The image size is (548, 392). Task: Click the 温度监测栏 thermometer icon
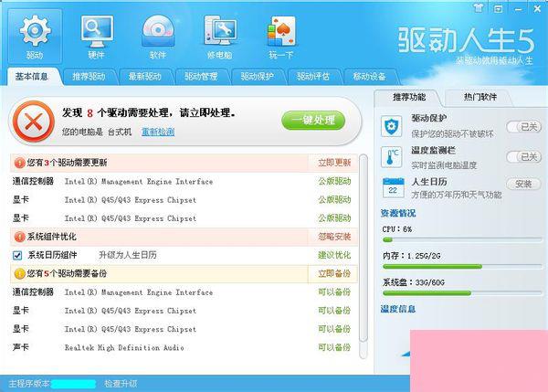tap(391, 157)
